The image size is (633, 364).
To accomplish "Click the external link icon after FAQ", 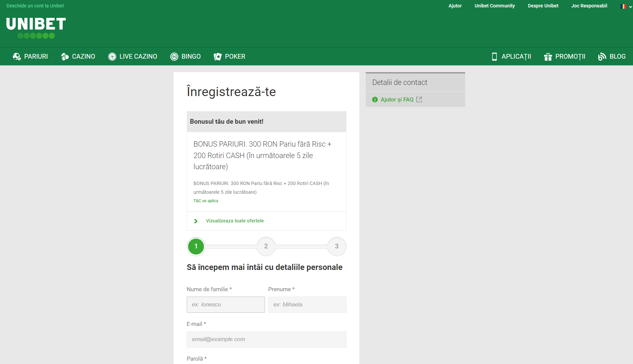I will point(419,99).
